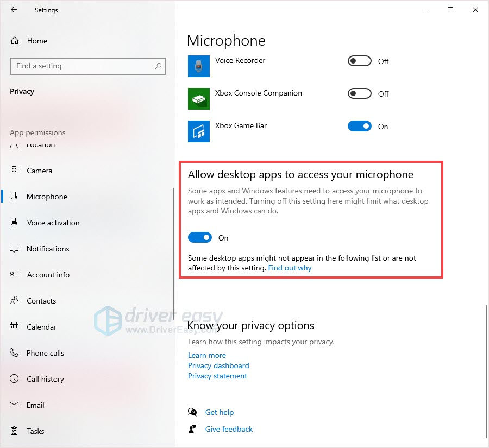This screenshot has height=448, width=489.
Task: Open Home settings page
Action: click(37, 41)
